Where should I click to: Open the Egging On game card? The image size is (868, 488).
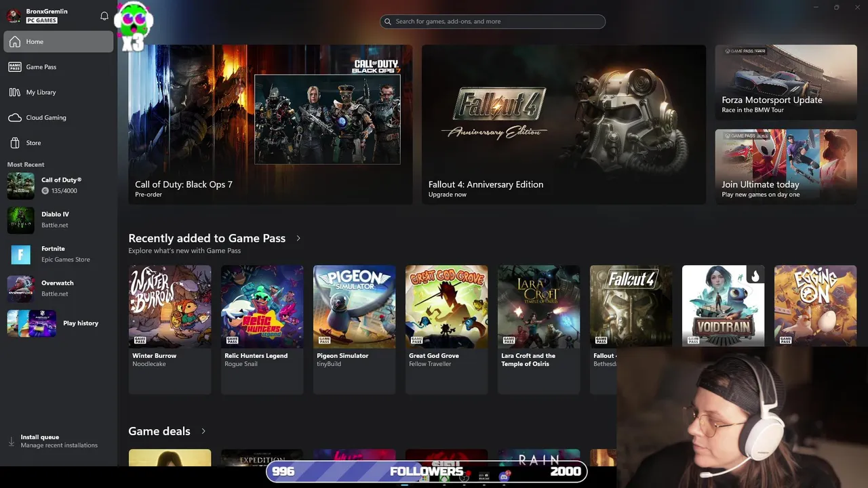(816, 306)
